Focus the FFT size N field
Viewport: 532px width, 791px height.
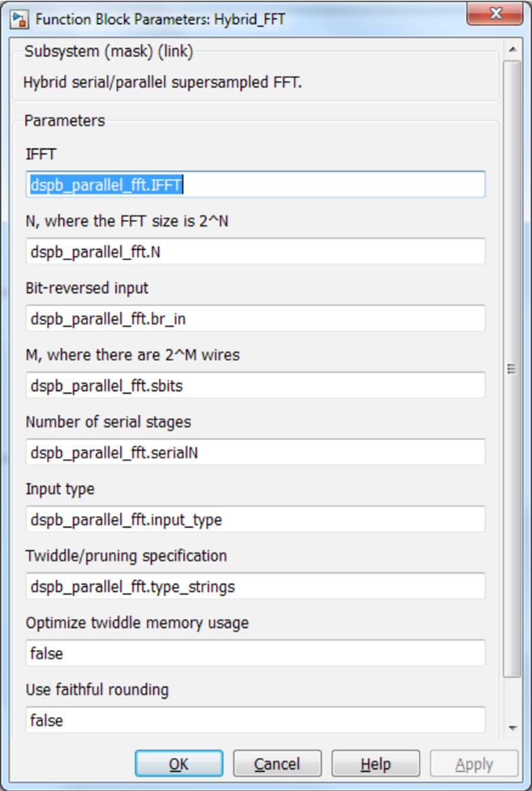click(x=255, y=252)
